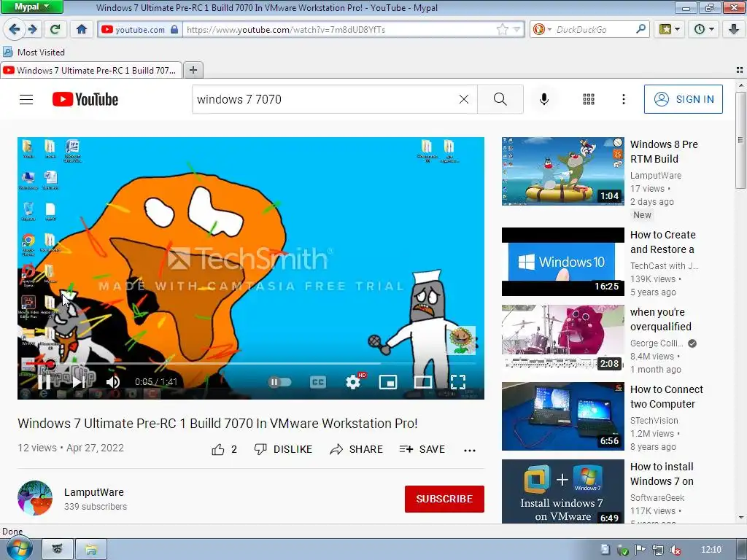This screenshot has width=747, height=560.
Task: Open the browser home page icon
Action: click(82, 29)
